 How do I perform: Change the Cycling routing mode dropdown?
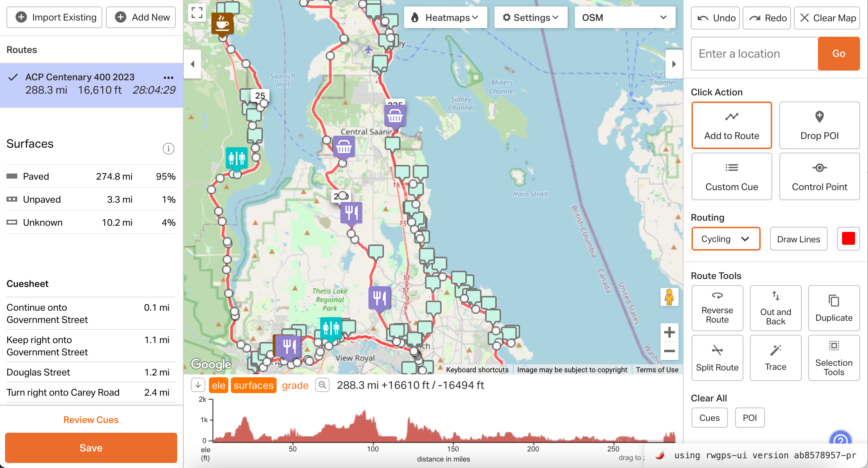[725, 239]
